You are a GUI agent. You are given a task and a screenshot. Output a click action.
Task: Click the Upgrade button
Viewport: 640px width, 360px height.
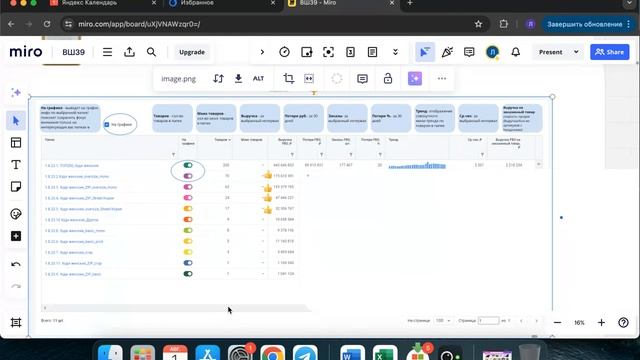(192, 52)
